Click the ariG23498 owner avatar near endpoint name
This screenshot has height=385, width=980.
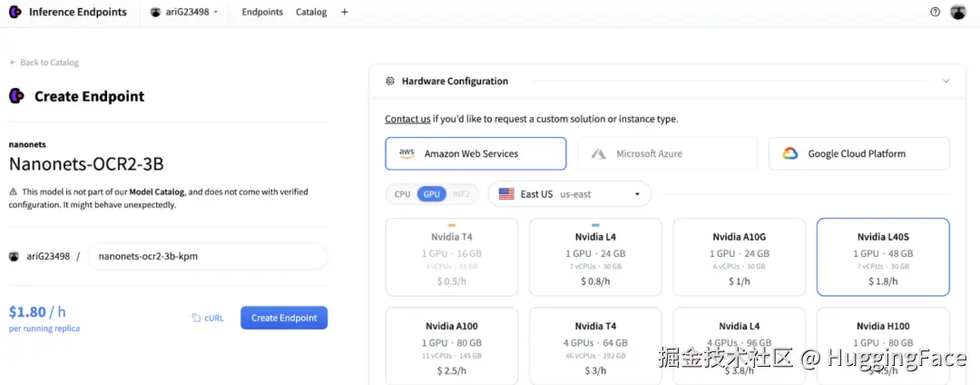click(14, 256)
